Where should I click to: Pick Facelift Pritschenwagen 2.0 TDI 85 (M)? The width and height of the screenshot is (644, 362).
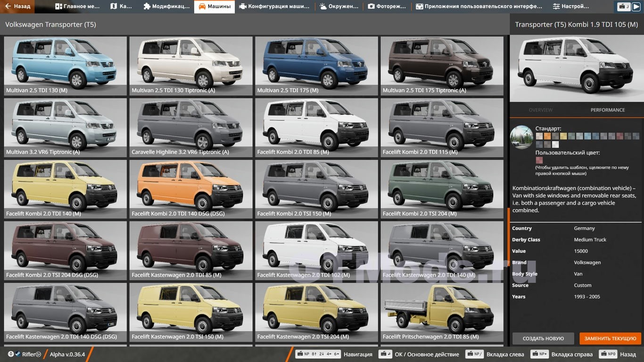click(442, 312)
